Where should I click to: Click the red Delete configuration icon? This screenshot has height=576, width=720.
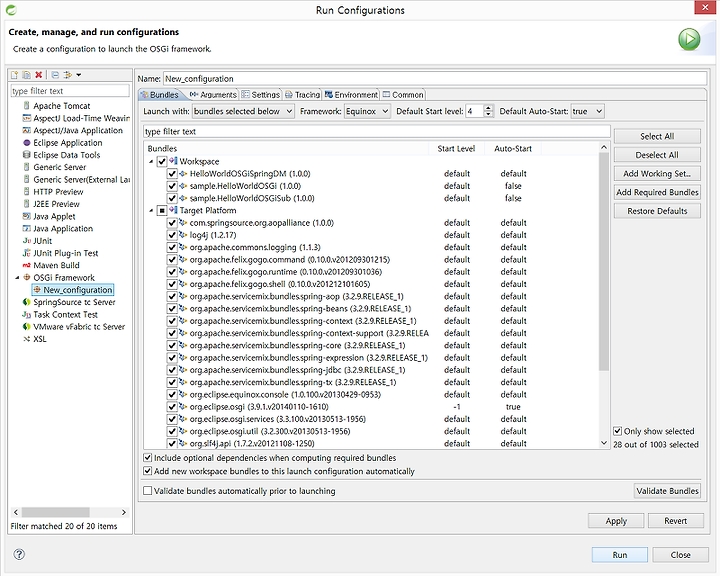39,75
